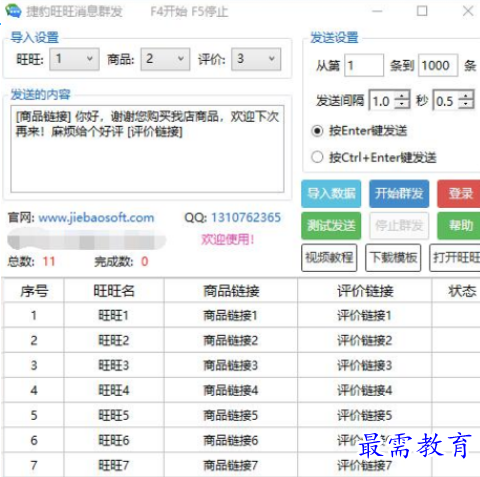Image resolution: width=480 pixels, height=477 pixels.
Task: Click the 打开旺旺 button
Action: (x=455, y=258)
